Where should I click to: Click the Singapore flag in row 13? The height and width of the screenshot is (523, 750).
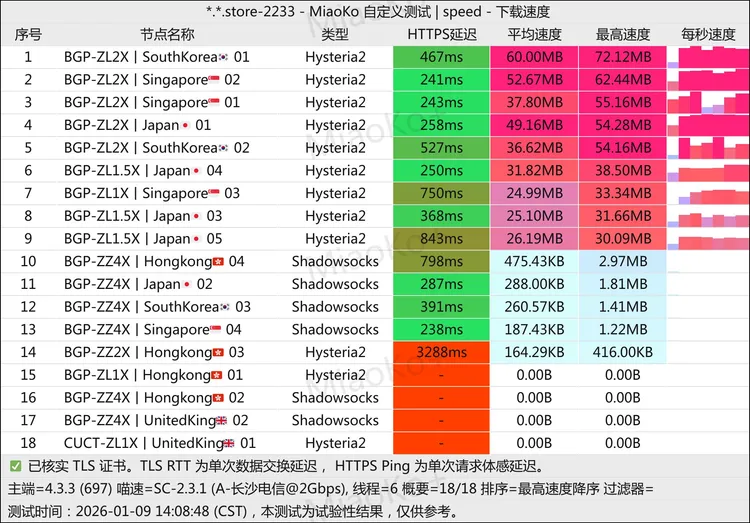pos(214,330)
